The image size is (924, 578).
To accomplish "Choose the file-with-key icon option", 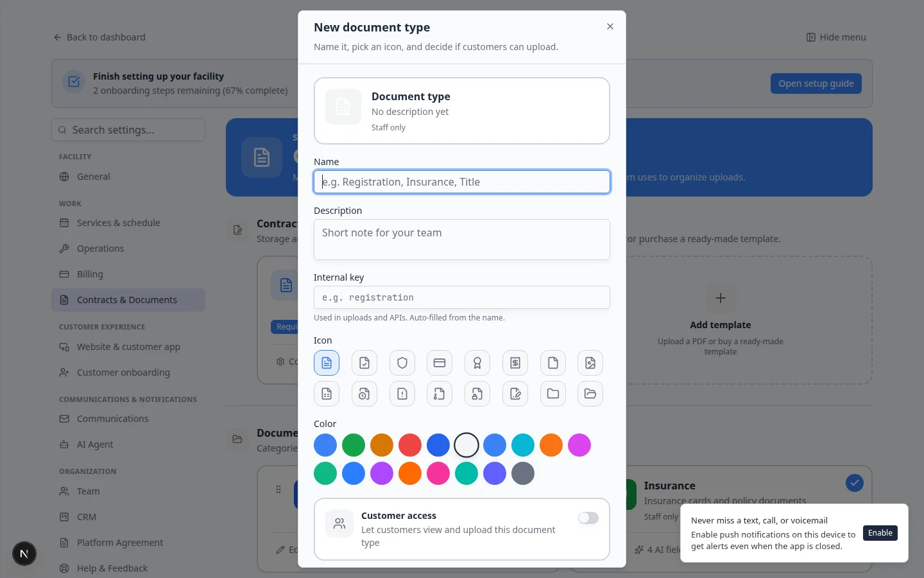I will (x=440, y=394).
